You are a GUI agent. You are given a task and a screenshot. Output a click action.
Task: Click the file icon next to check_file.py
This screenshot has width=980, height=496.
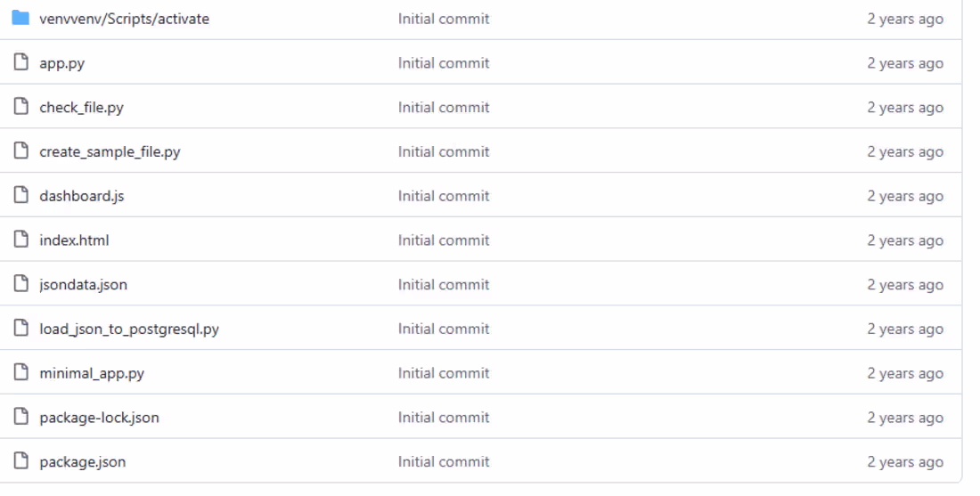pos(21,107)
